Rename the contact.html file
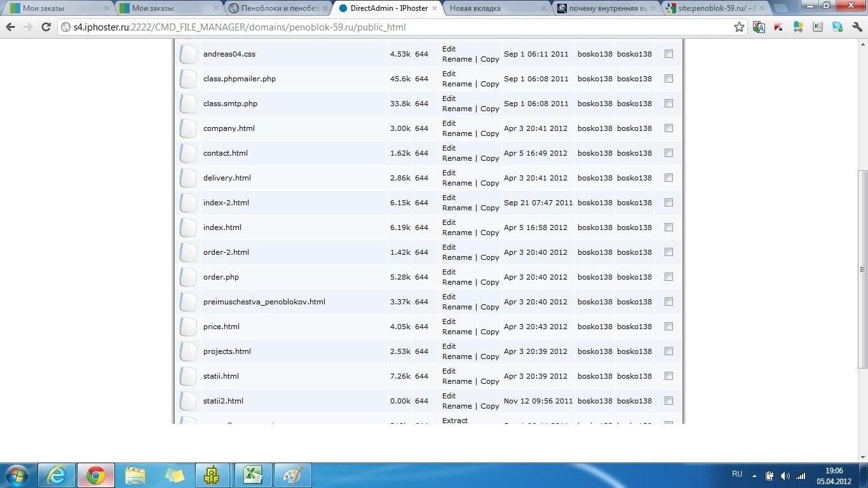Viewport: 868px width, 488px height. click(457, 158)
